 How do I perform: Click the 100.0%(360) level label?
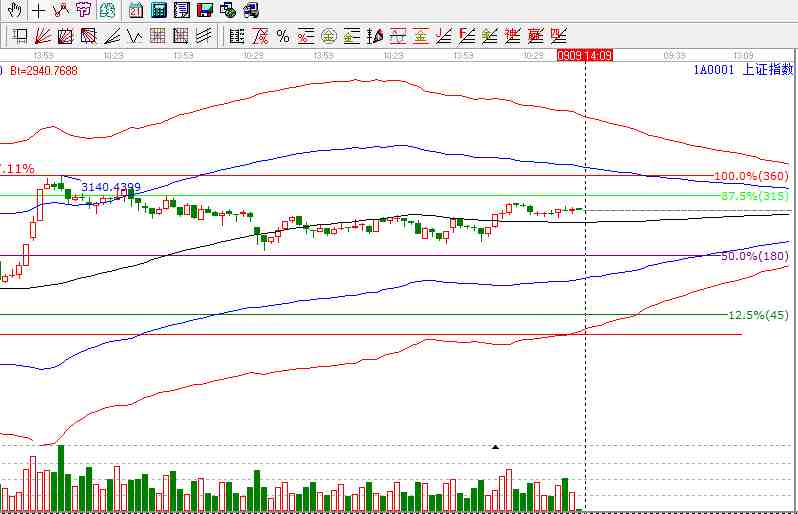coord(751,177)
